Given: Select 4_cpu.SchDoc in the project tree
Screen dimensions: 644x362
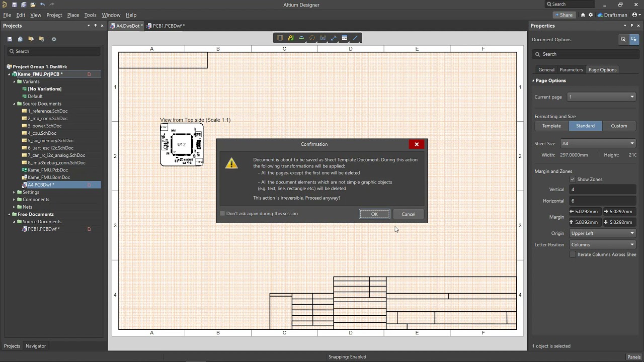Looking at the screenshot, I should 42,133.
